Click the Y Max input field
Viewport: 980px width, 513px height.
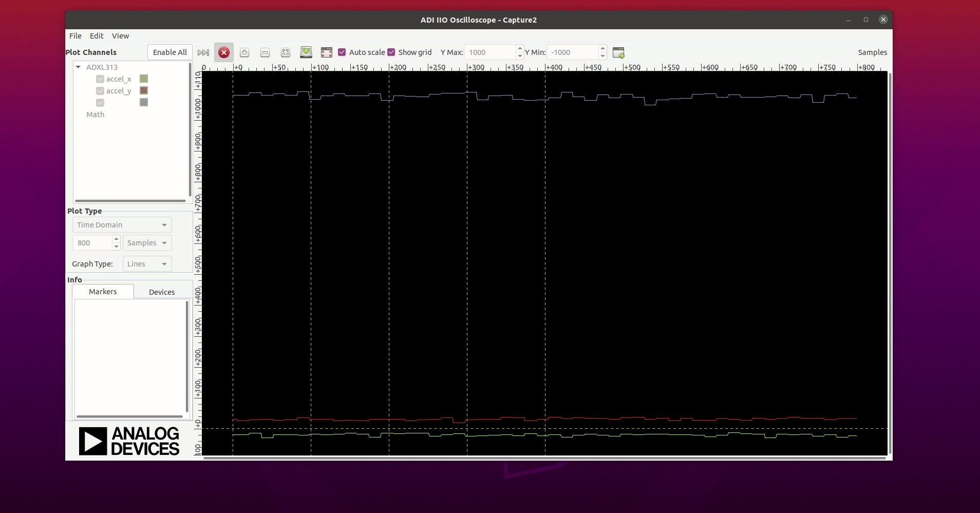(x=490, y=52)
